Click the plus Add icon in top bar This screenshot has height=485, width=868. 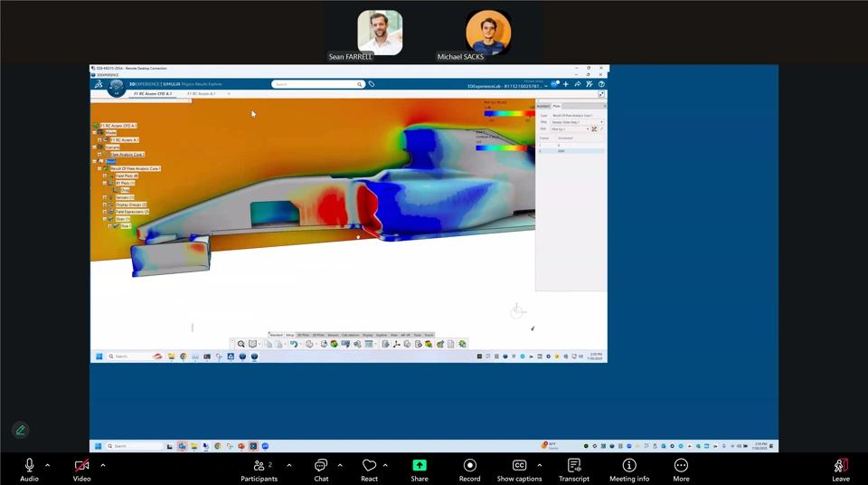(566, 84)
